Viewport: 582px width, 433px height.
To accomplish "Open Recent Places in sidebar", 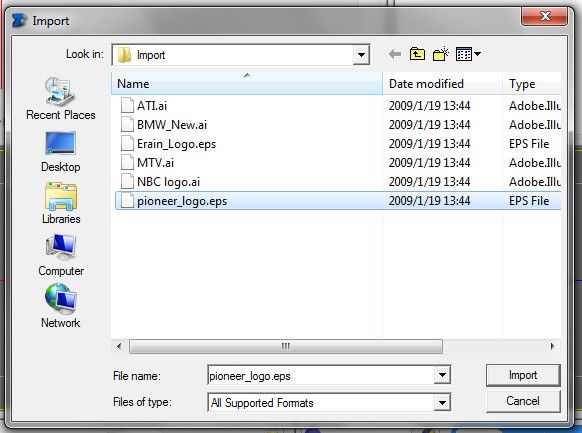I will pos(61,98).
